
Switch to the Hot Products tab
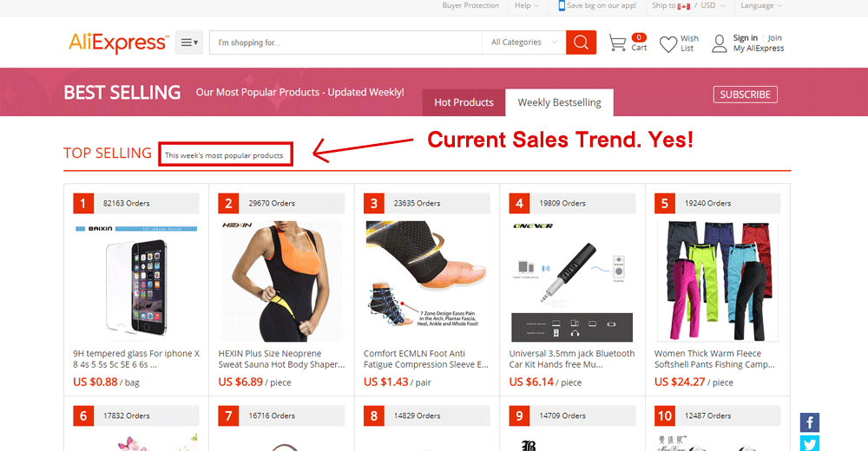click(464, 102)
